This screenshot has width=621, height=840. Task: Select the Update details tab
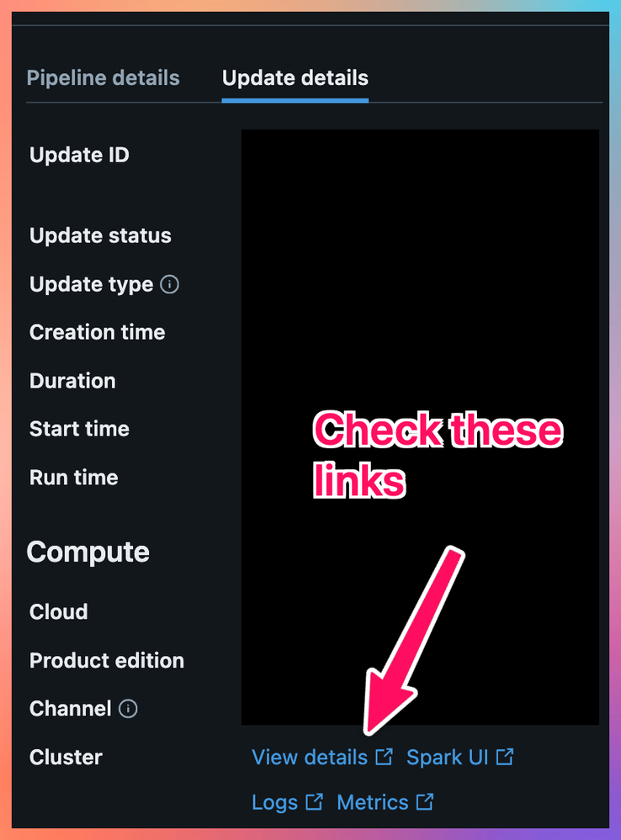295,78
